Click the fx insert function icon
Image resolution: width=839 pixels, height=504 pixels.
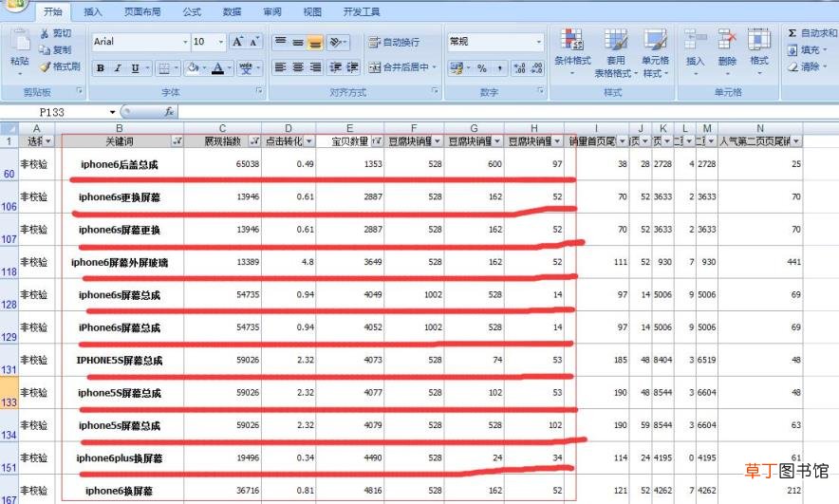pyautogui.click(x=169, y=112)
